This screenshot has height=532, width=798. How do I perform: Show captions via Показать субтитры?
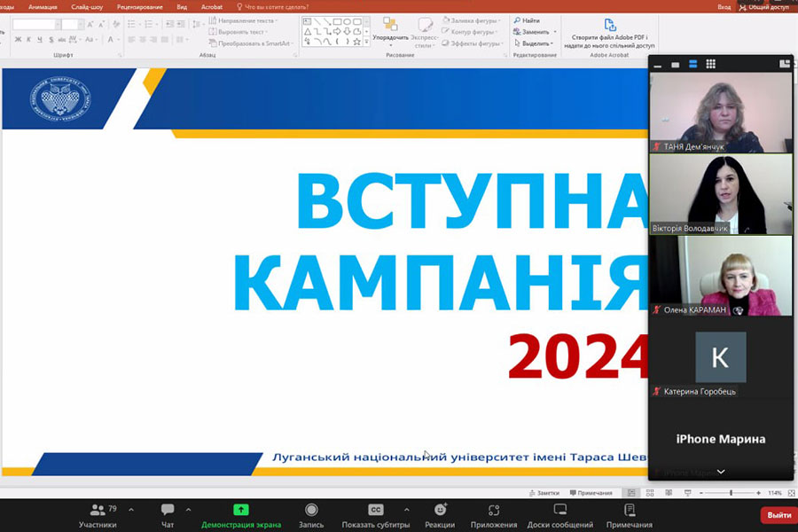click(x=376, y=516)
